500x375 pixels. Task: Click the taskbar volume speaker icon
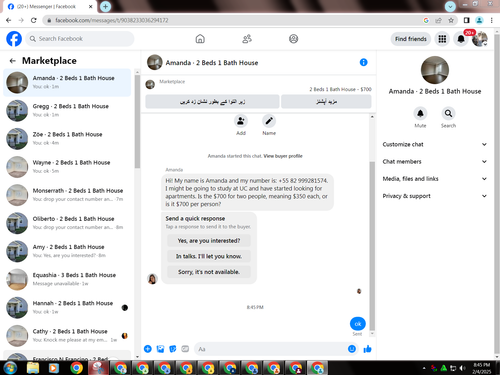point(462,368)
